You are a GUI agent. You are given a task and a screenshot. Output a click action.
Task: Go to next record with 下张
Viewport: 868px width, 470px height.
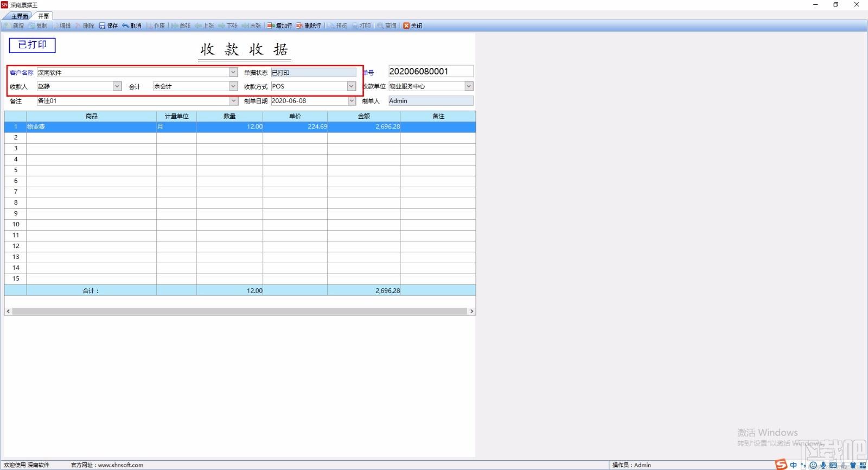click(x=228, y=26)
